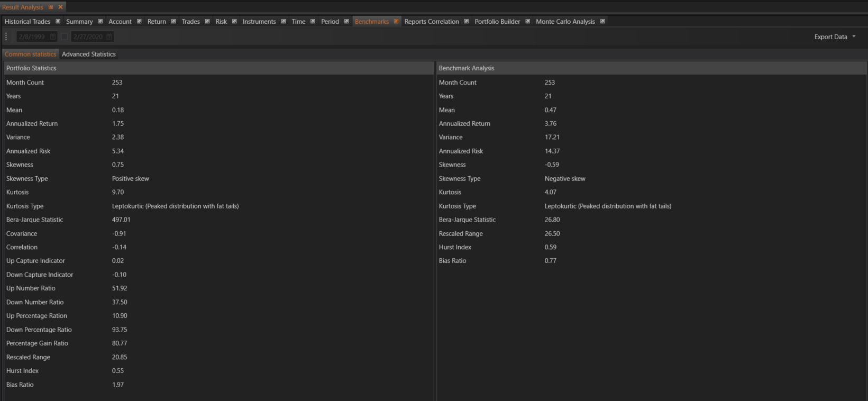Close the Result Analysis window tab

[60, 7]
